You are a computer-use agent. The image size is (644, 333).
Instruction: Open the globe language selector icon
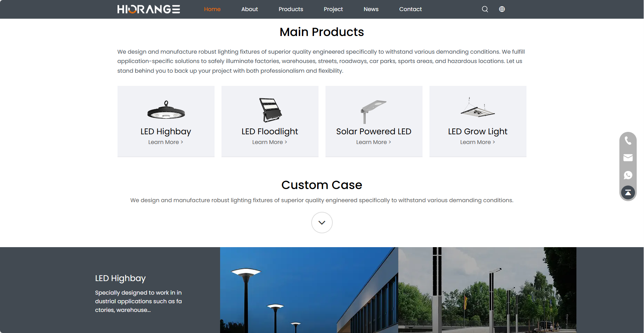(x=502, y=9)
